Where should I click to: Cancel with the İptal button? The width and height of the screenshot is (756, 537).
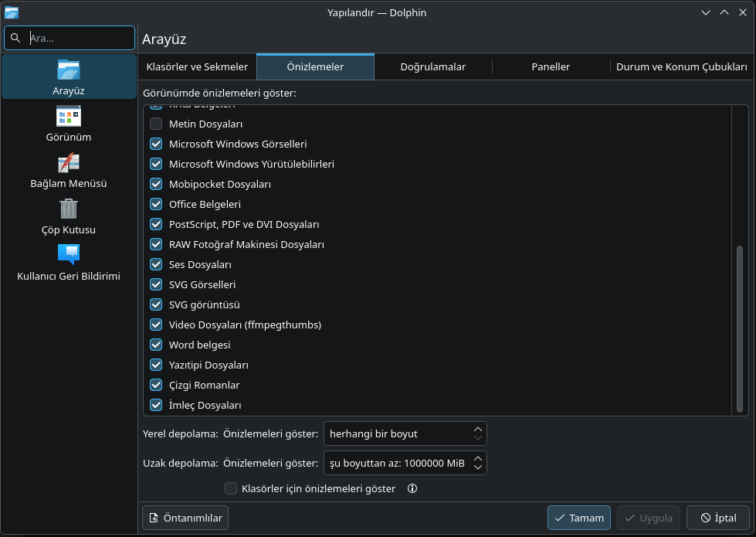(x=718, y=518)
